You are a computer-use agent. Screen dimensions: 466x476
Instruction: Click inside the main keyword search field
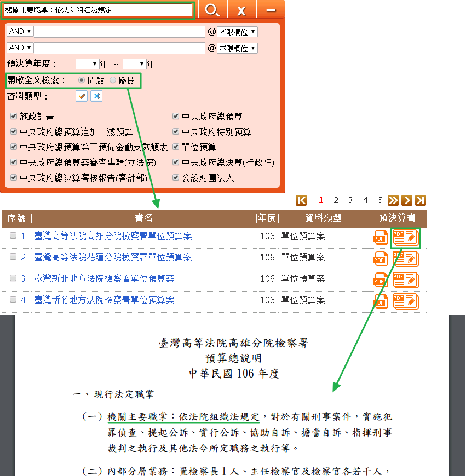[99, 10]
